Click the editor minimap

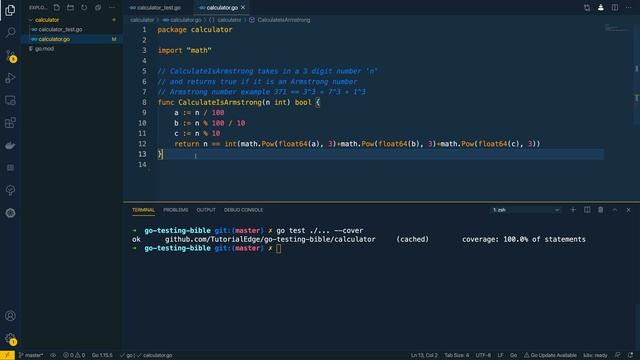point(617,29)
